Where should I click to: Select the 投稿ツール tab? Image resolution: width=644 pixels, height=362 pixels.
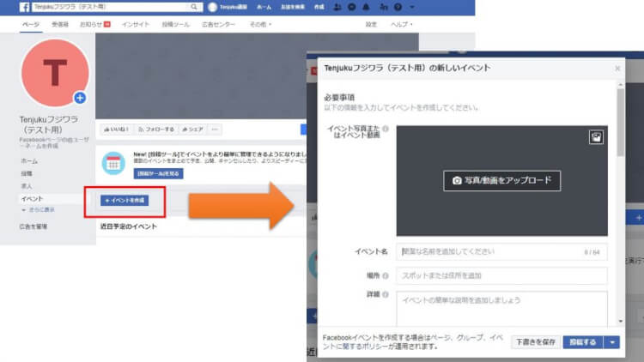[175, 25]
